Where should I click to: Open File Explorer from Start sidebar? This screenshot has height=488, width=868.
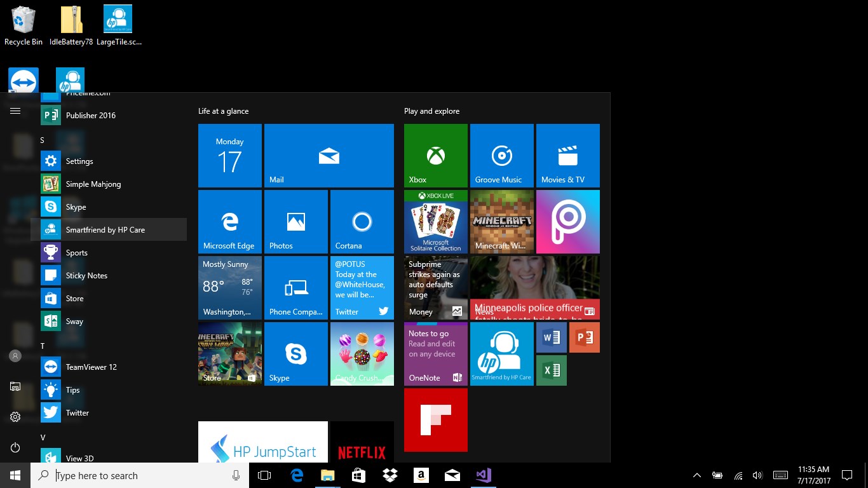tap(15, 386)
